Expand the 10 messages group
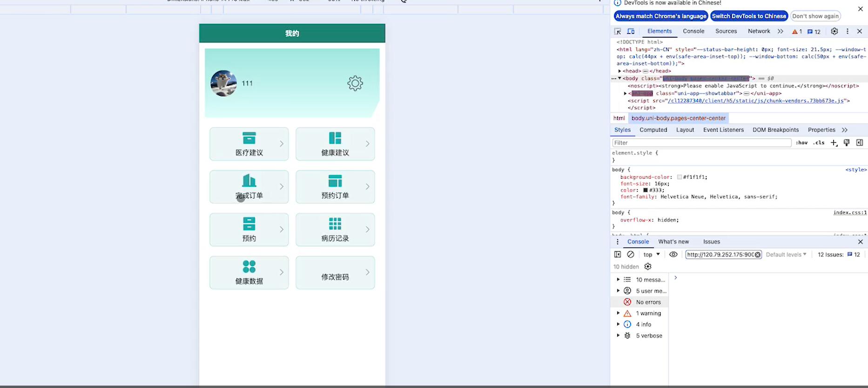 [x=619, y=279]
